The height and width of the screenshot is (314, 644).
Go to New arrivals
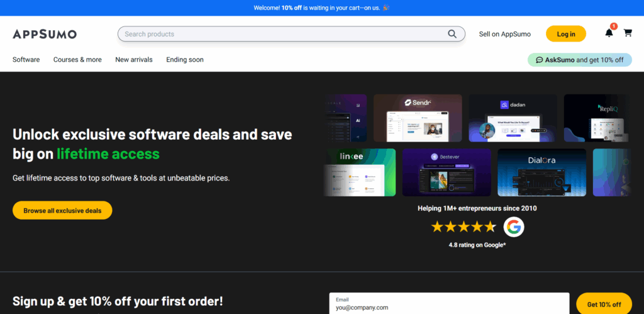coord(134,60)
